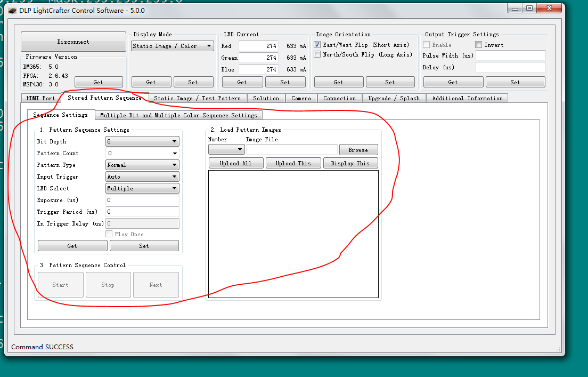Click Get under Display Mode

151,82
